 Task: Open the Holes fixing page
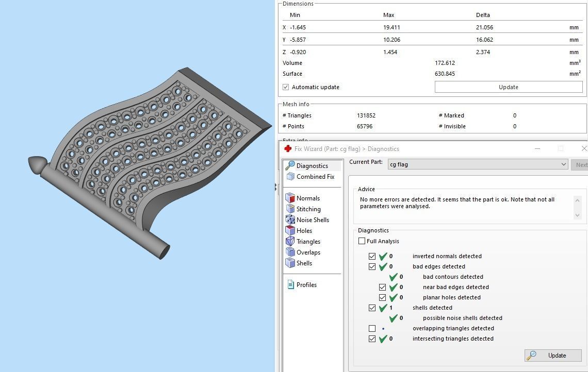click(x=304, y=231)
